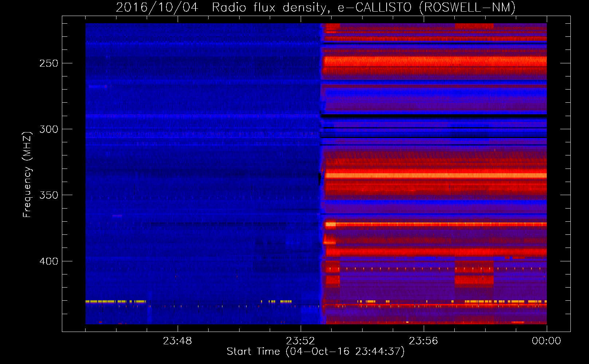Click the 250 frequency tick label
The image size is (589, 364).
click(x=49, y=63)
